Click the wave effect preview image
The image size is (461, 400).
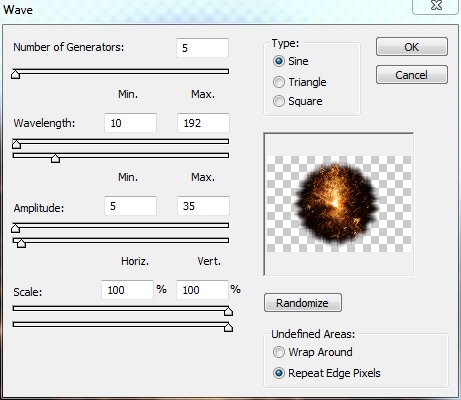point(339,204)
